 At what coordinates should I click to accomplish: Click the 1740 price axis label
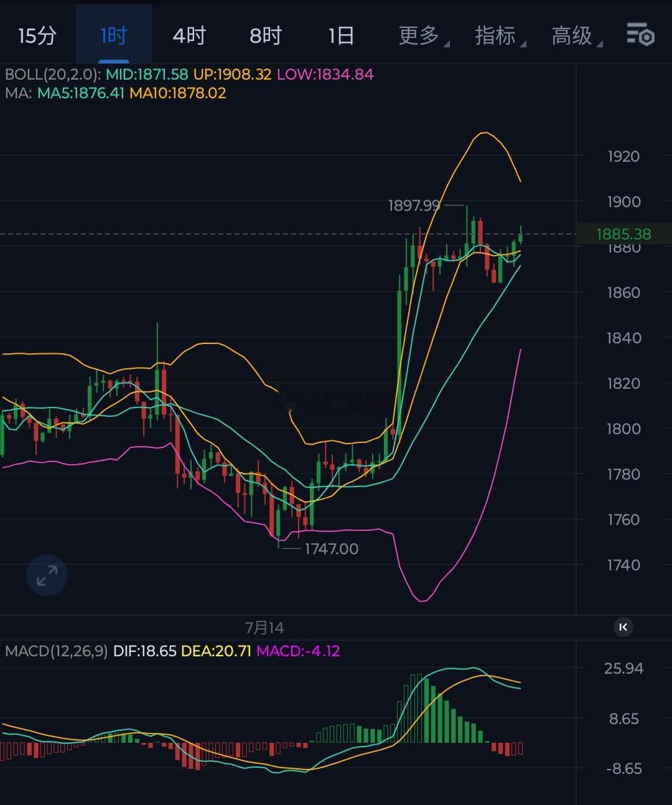623,565
